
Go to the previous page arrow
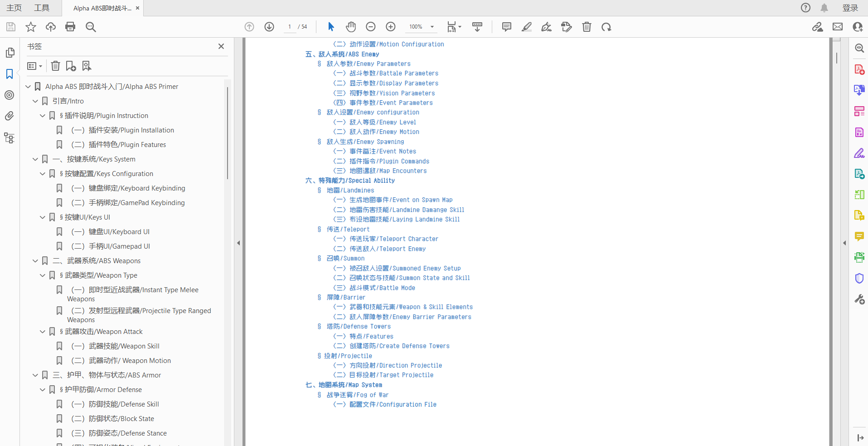[x=249, y=27]
